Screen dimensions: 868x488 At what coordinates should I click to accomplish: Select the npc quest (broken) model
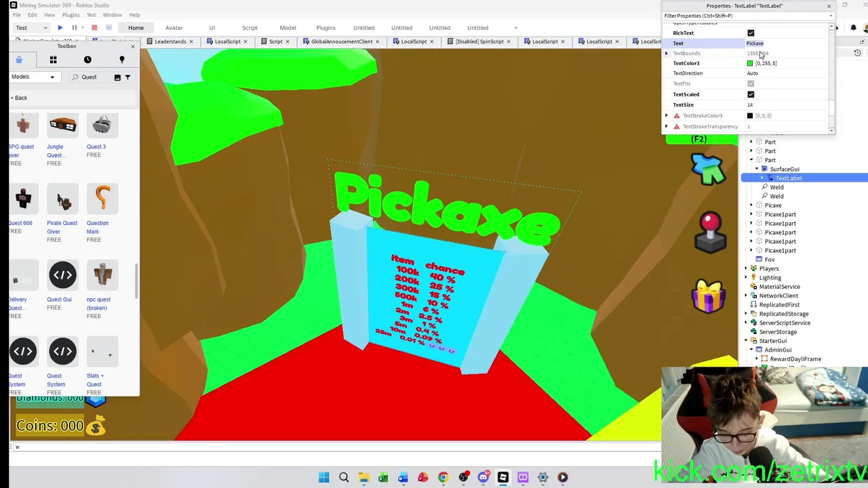[x=102, y=275]
